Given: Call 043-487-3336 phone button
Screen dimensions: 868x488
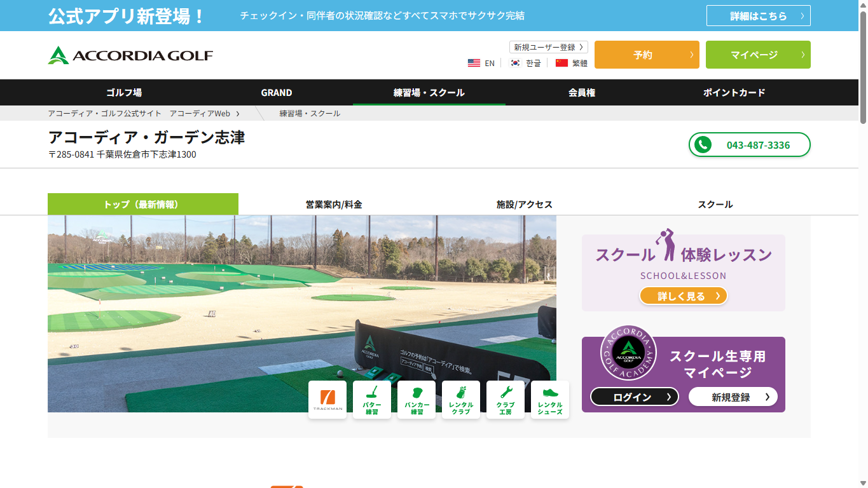Looking at the screenshot, I should (x=750, y=145).
